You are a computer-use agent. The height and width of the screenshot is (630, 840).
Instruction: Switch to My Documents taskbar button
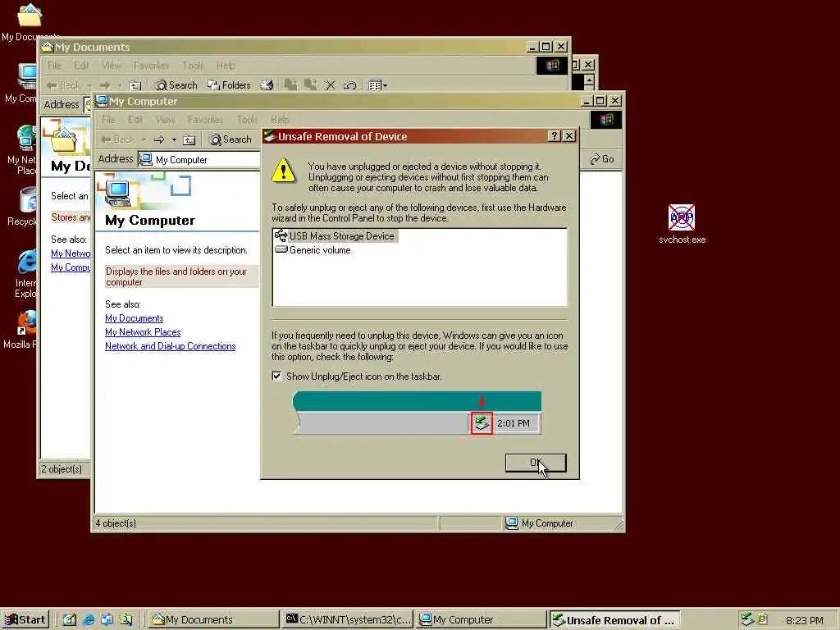(x=212, y=620)
